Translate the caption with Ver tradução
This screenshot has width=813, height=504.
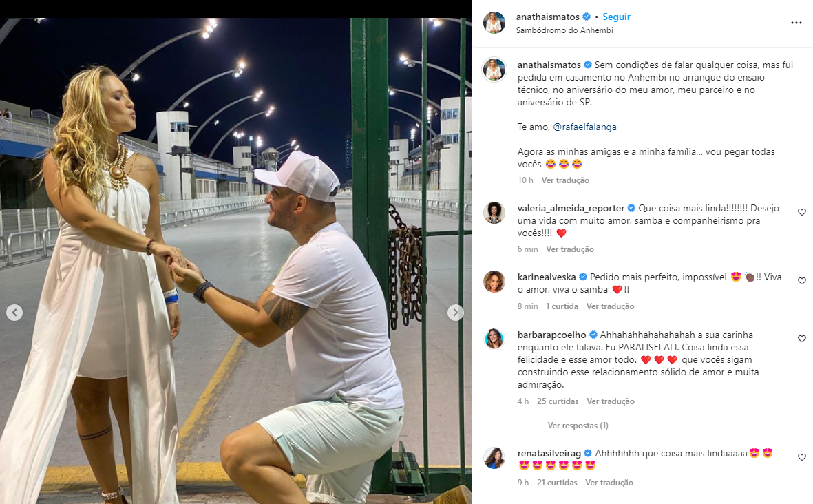[x=567, y=180]
